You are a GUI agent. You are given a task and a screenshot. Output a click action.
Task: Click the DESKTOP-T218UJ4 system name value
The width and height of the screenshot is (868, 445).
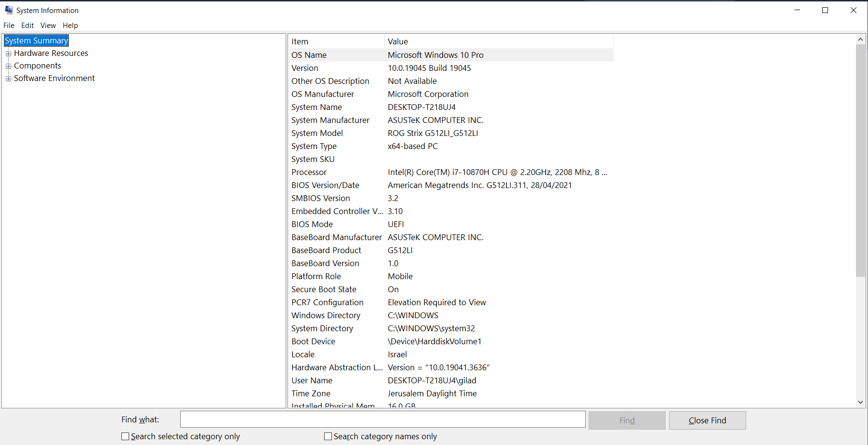click(421, 107)
